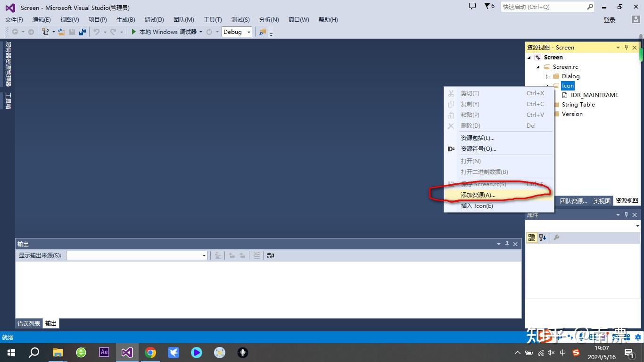This screenshot has height=362, width=644.
Task: Open the 工具(T) menu
Action: tap(213, 20)
